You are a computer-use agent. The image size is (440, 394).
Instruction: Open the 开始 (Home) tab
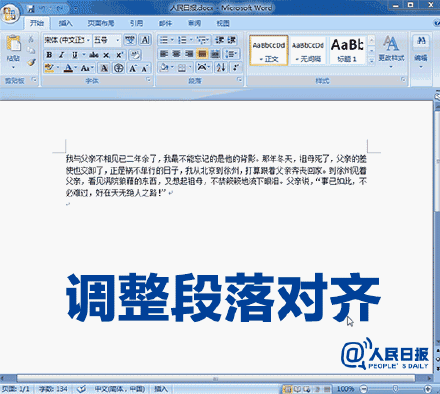pos(37,23)
